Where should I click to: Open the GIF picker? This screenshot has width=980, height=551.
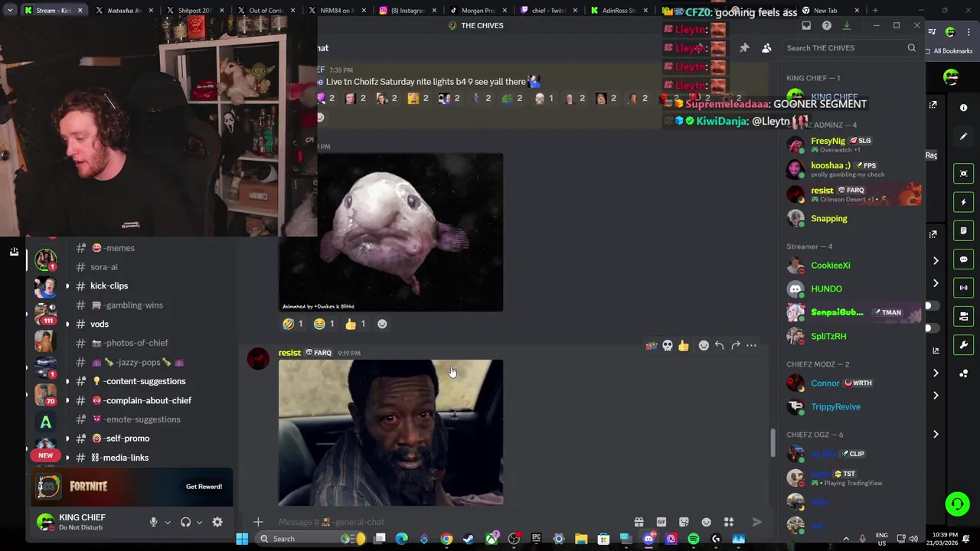pos(661,522)
